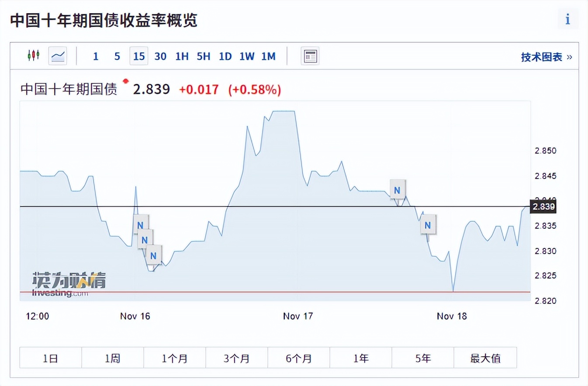Open the first N news marker near Nov 16
Image resolution: width=588 pixels, height=386 pixels.
click(141, 225)
